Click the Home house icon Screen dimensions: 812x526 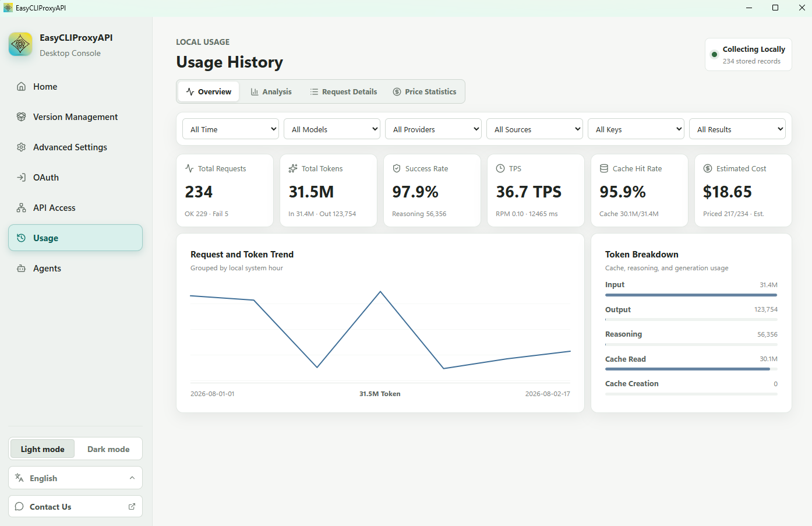click(x=22, y=86)
